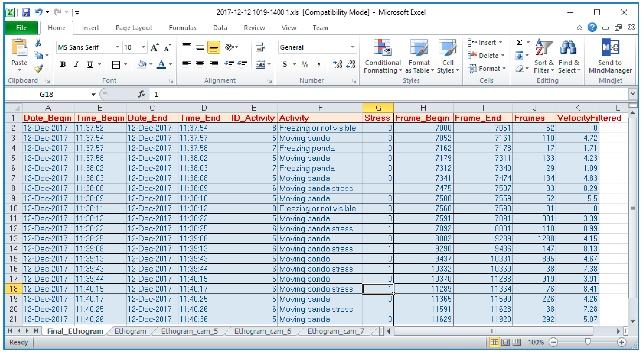Click the AutoSum sigma icon
Screen dimensions: 644x354
pos(519,42)
